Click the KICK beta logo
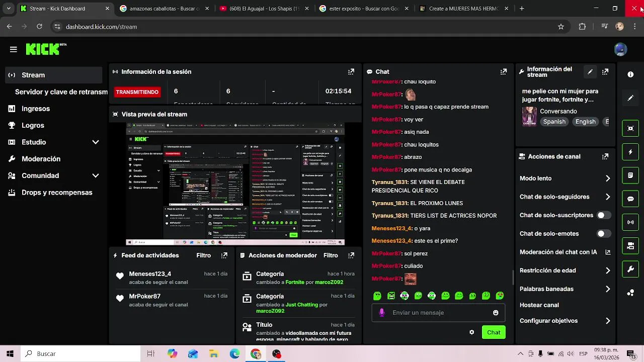644x362 pixels. coord(46,49)
